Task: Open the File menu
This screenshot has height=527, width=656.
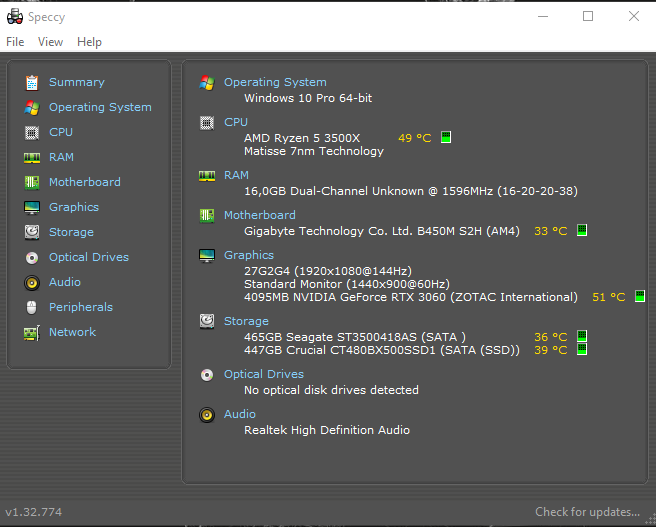Action: (15, 42)
